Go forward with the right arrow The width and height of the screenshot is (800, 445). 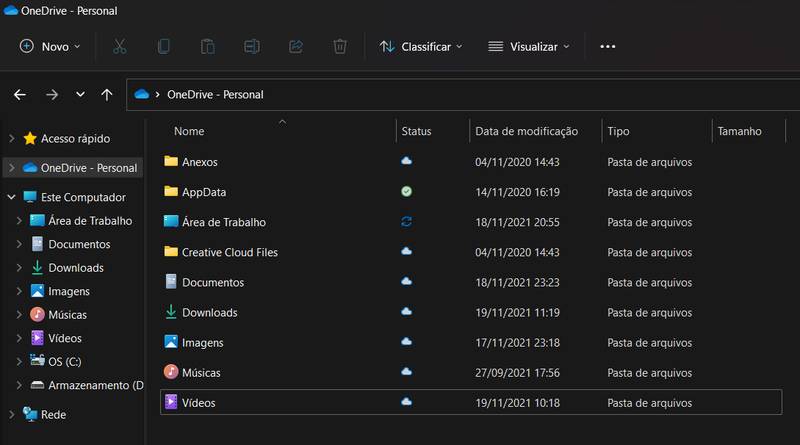click(52, 94)
